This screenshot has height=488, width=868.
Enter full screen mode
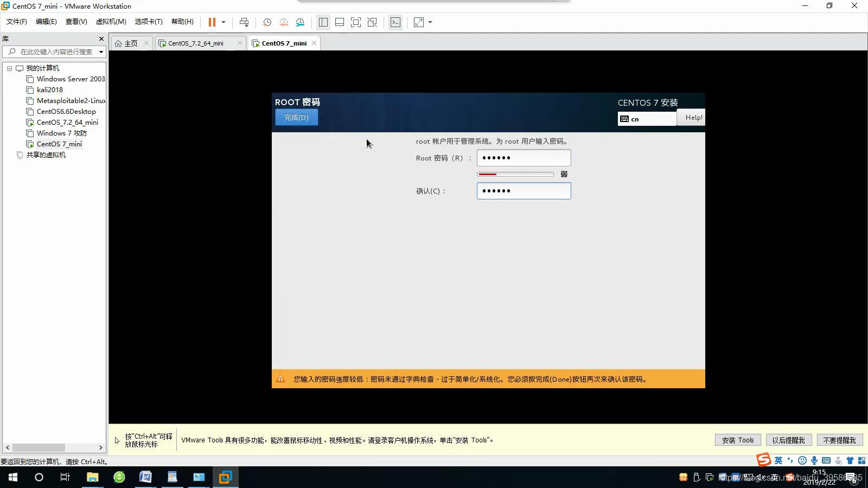pos(356,22)
